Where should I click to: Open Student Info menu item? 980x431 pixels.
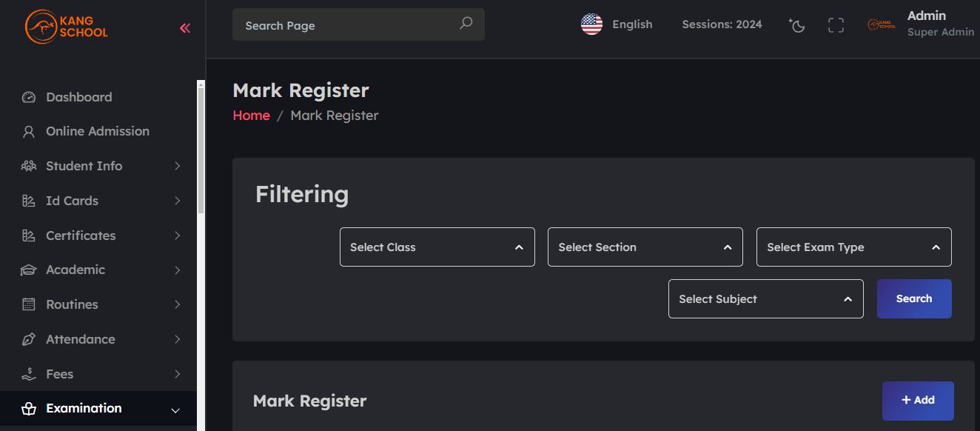(98, 166)
